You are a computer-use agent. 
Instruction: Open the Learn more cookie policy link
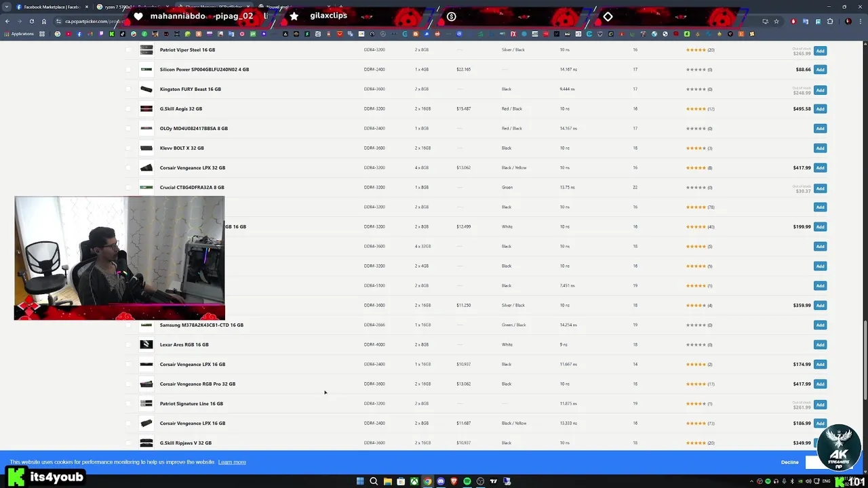232,462
